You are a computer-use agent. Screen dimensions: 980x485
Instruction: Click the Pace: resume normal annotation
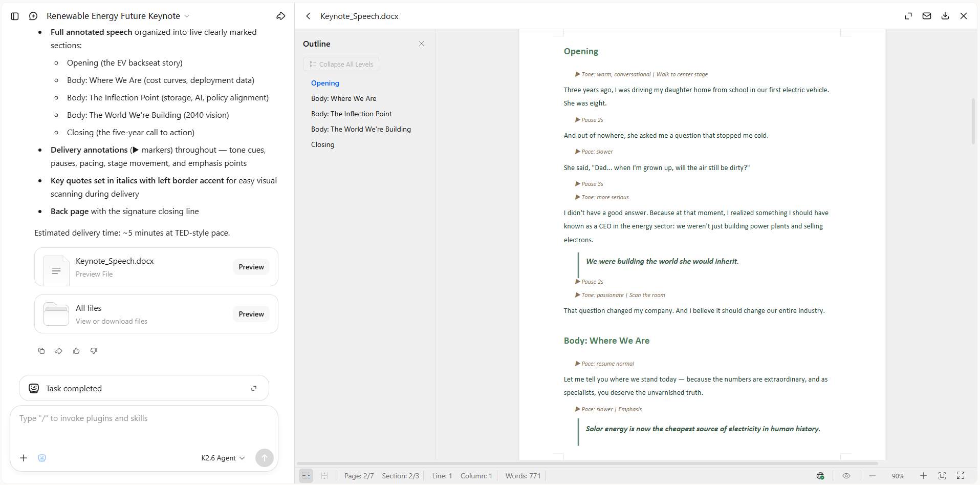tap(605, 364)
